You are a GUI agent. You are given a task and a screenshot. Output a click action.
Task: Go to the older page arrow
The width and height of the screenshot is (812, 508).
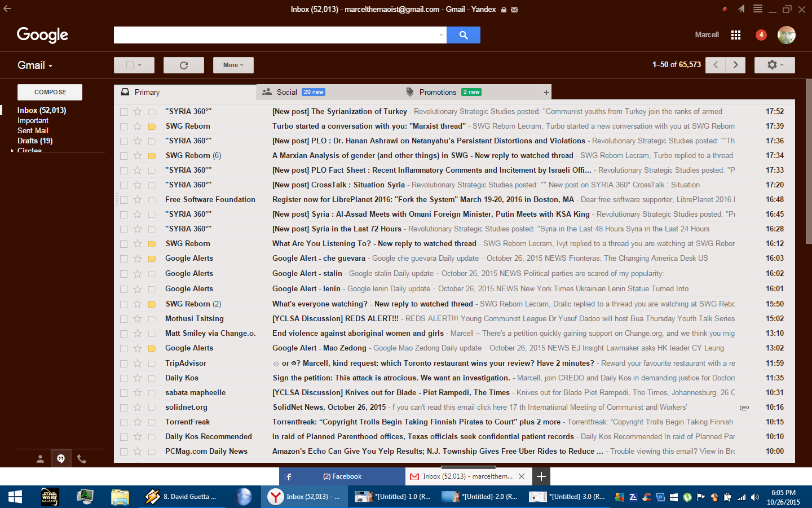coord(735,65)
